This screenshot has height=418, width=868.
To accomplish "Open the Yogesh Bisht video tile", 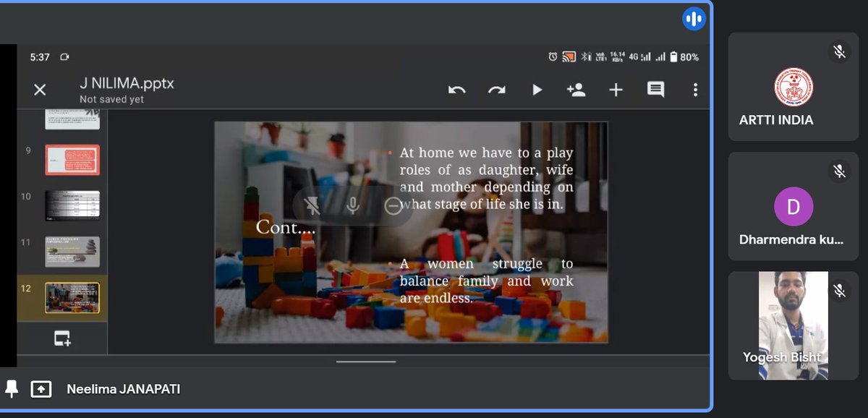I will pos(793,325).
